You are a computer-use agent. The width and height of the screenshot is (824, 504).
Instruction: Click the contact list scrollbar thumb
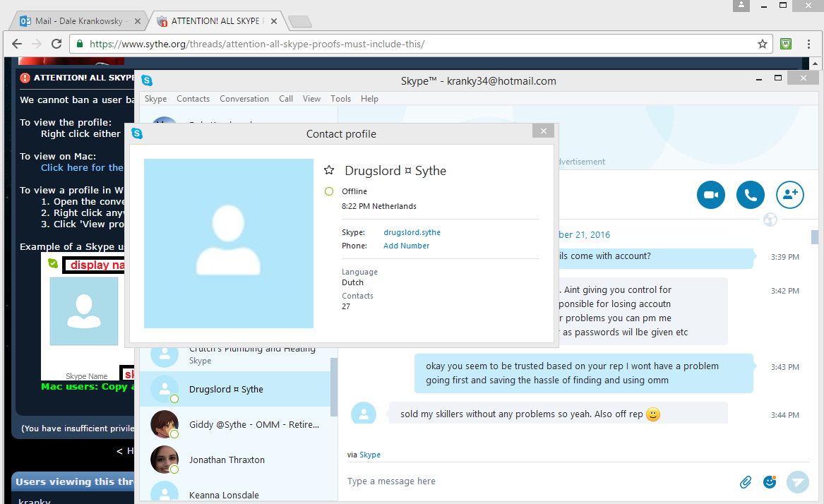[334, 388]
